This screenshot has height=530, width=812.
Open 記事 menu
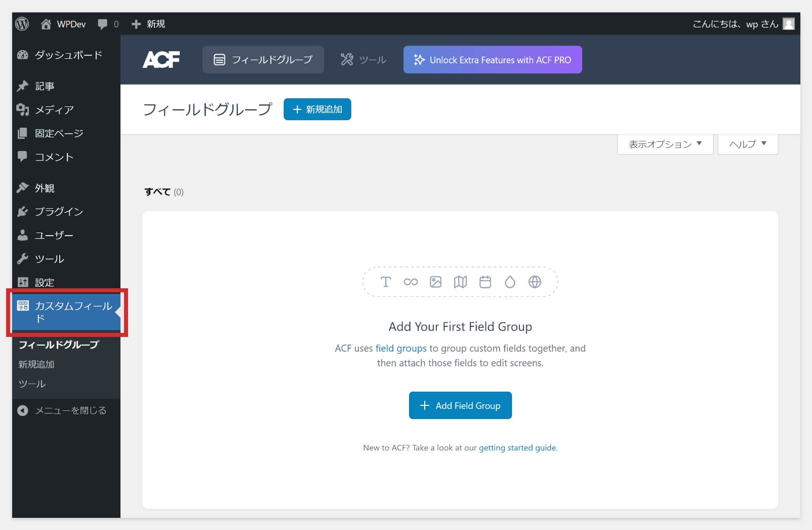point(66,86)
